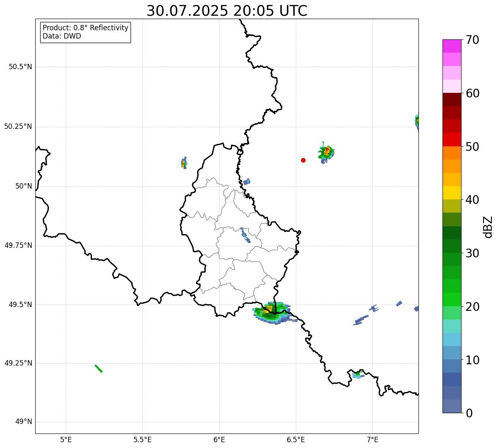This screenshot has height=448, width=498.
Task: Click the 50.5°N latitude label
Action: [x=20, y=67]
